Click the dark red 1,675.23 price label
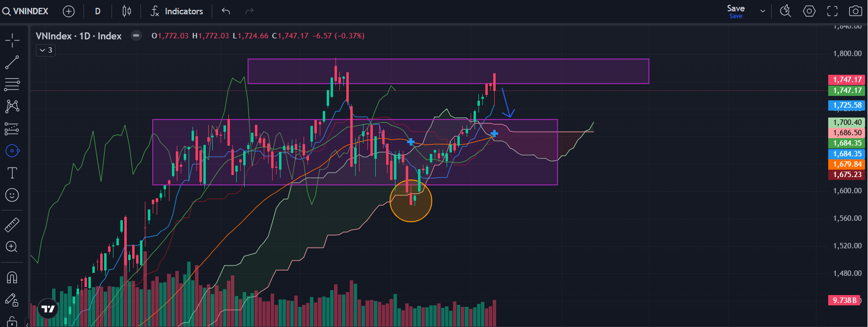Image resolution: width=868 pixels, height=327 pixels. tap(847, 175)
